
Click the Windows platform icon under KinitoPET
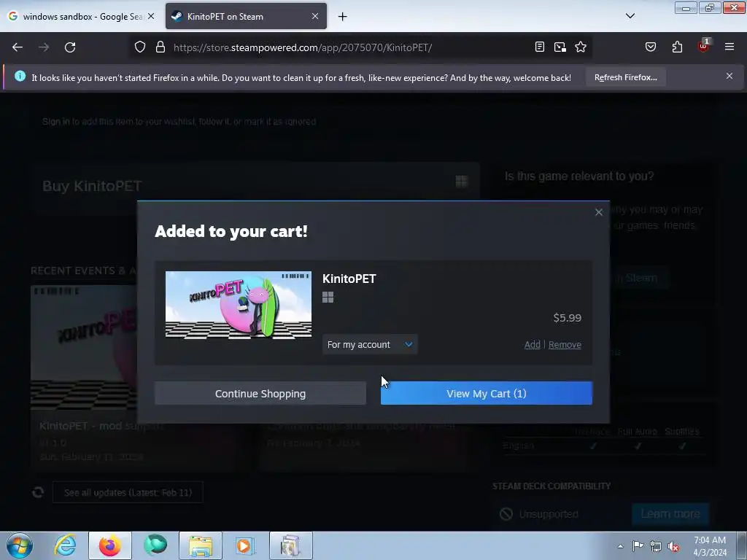click(328, 297)
